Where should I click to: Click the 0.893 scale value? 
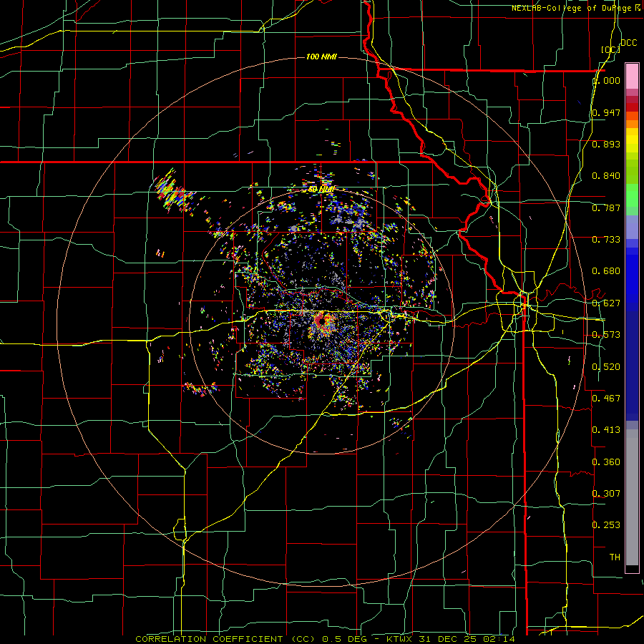click(606, 144)
